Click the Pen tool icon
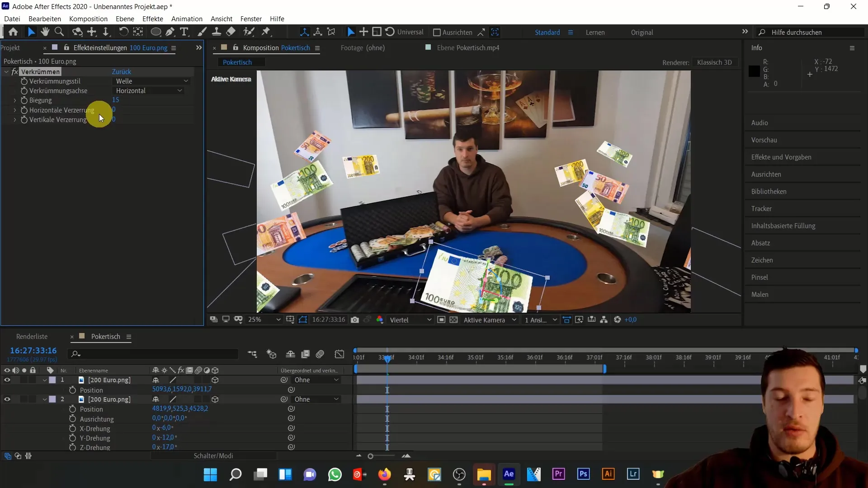The height and width of the screenshot is (488, 868). tap(170, 32)
